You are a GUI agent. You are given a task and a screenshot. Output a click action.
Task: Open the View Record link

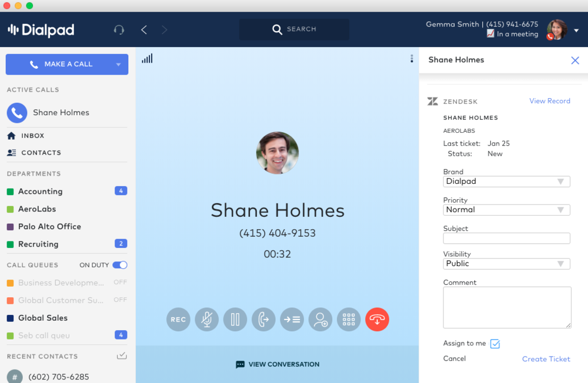[549, 101]
